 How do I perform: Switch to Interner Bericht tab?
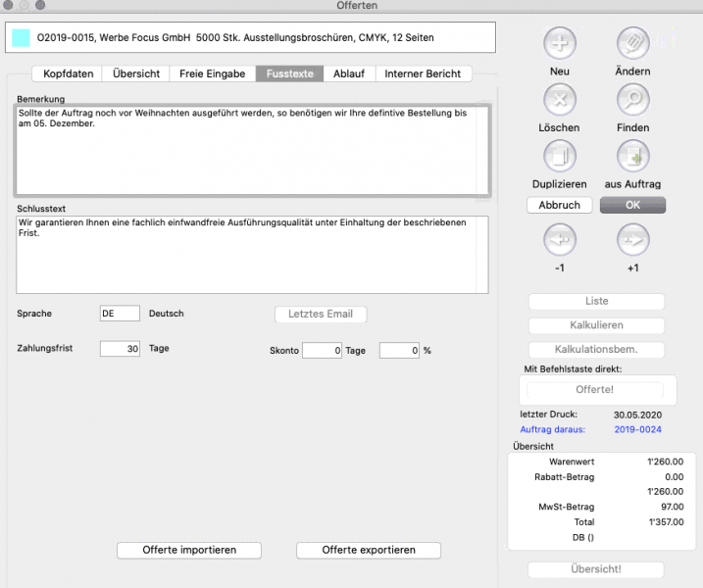click(x=424, y=73)
